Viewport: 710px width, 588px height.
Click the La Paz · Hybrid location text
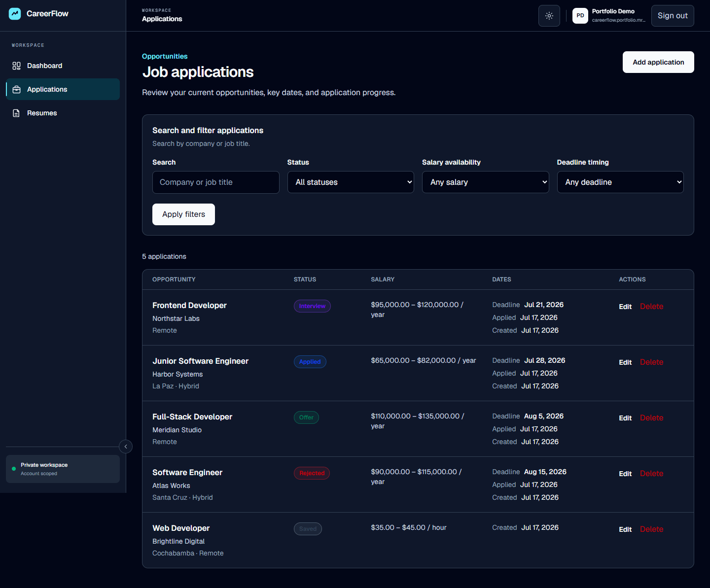click(x=176, y=386)
